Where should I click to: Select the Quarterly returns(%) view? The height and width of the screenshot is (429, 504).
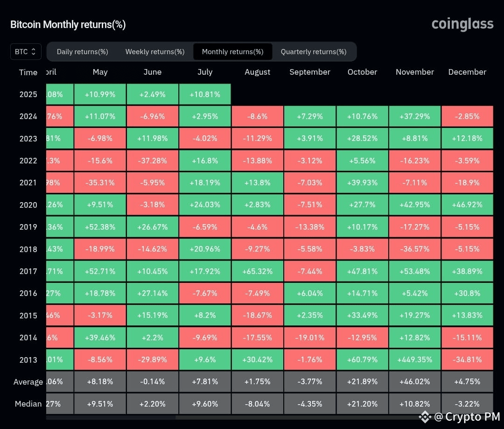coord(314,51)
